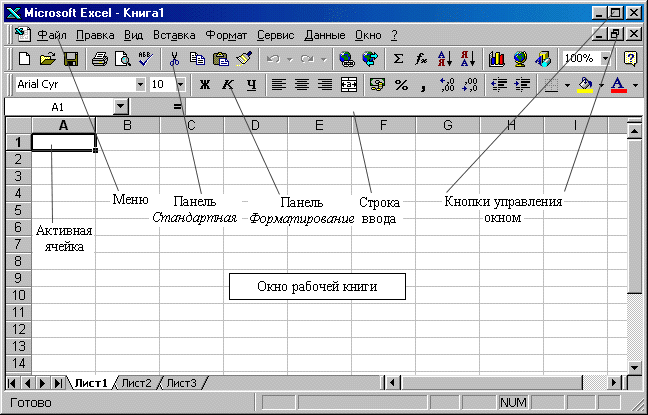Click the Redo arrow icon
The height and width of the screenshot is (415, 648).
click(307, 59)
